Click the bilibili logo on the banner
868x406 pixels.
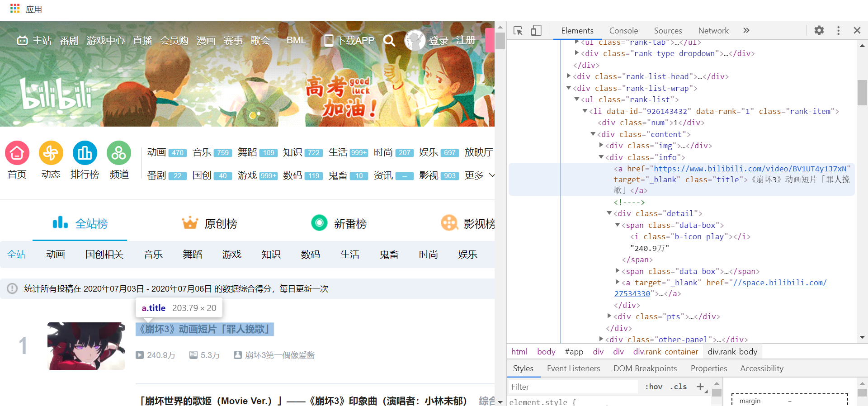tap(56, 94)
